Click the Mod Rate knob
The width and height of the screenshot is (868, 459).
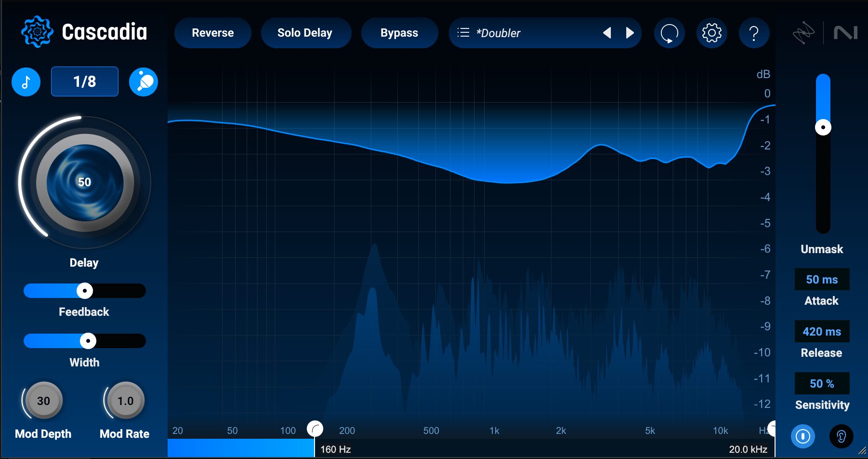125,401
